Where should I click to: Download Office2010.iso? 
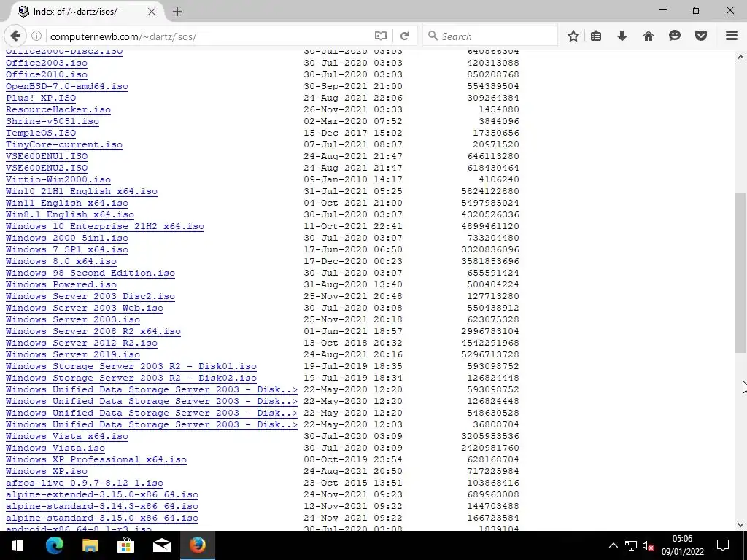[x=47, y=75]
